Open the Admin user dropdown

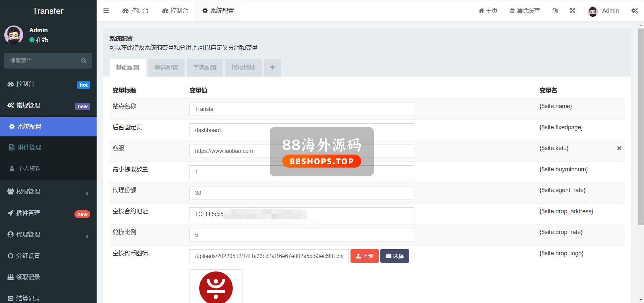(x=603, y=11)
